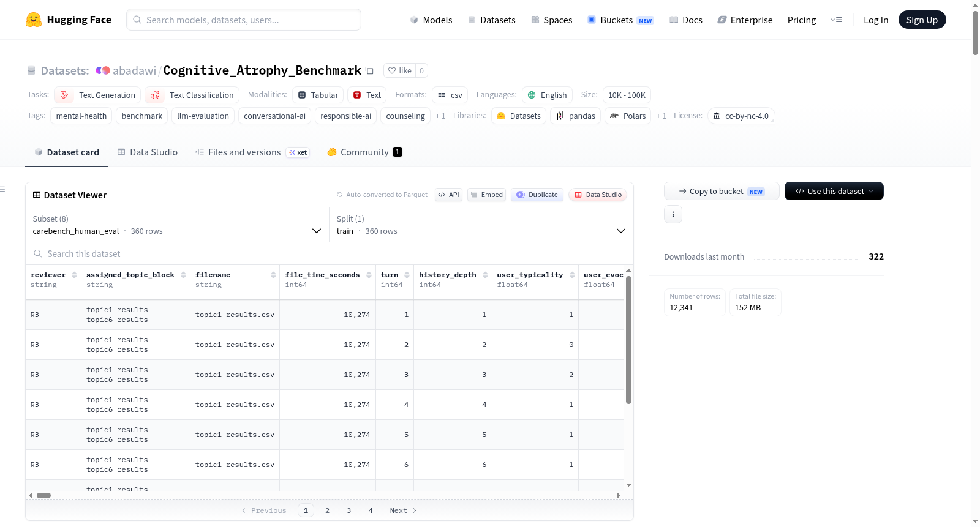The image size is (980, 527).
Task: Open the Split train dropdown
Action: pos(481,225)
